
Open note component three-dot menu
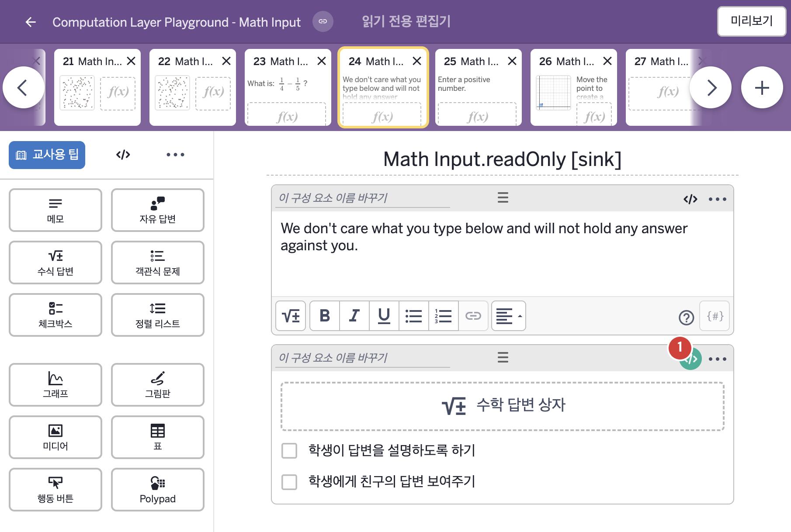point(718,199)
